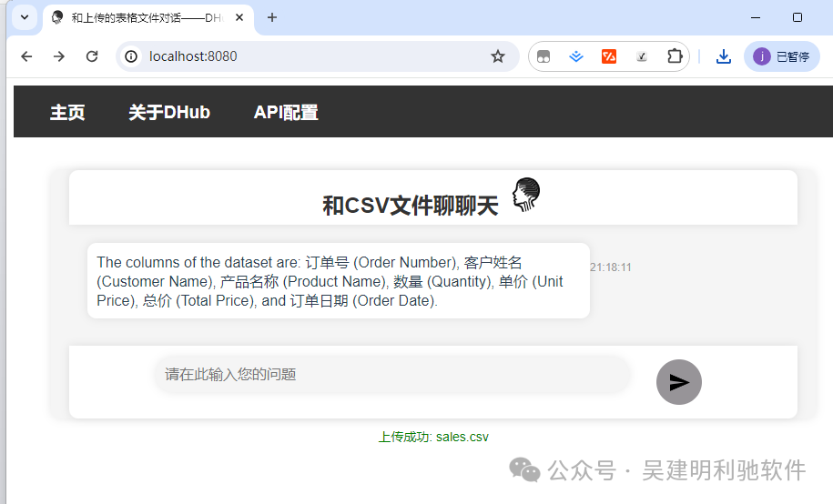
Task: Click the 上传成功: sales.csv status text
Action: click(x=433, y=437)
